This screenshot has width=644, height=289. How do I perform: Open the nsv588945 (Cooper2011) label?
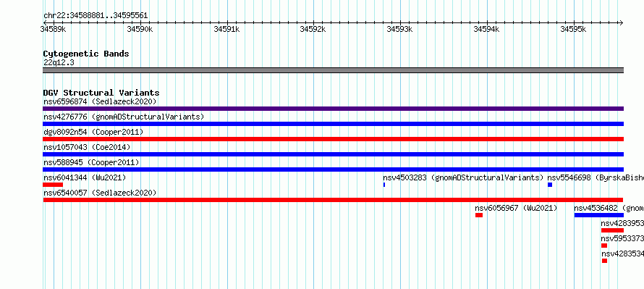pos(91,162)
